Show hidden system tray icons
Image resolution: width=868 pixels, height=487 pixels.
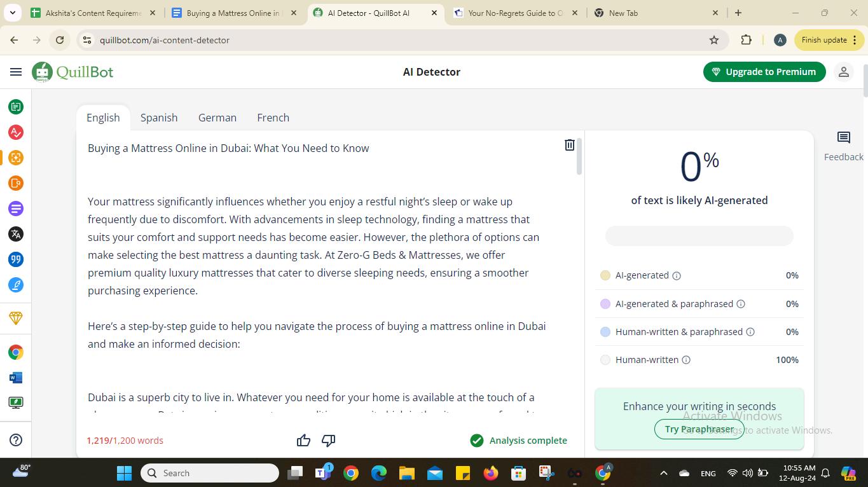[663, 473]
